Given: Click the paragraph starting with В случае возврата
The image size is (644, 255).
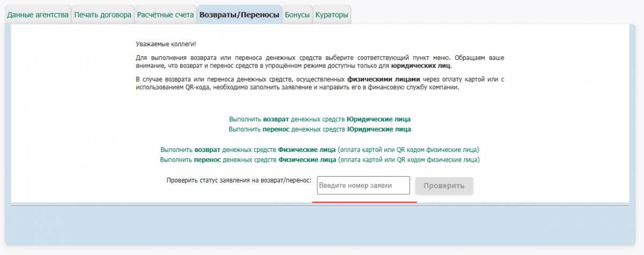Looking at the screenshot, I should click(x=319, y=83).
